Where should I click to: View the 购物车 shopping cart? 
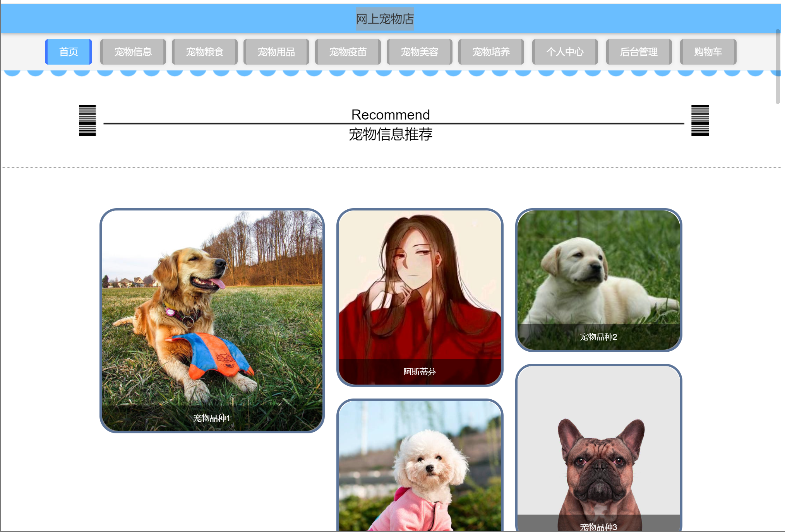tap(708, 52)
